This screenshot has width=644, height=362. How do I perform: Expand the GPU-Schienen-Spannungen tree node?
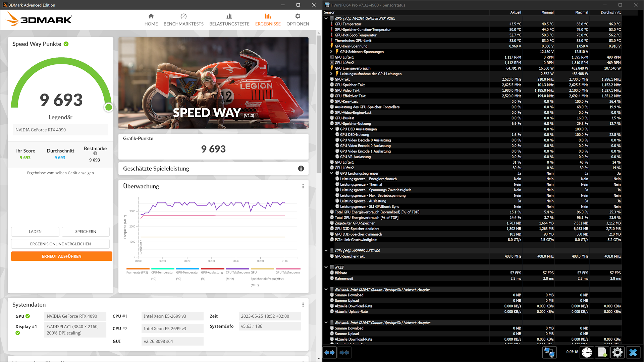[x=331, y=52]
